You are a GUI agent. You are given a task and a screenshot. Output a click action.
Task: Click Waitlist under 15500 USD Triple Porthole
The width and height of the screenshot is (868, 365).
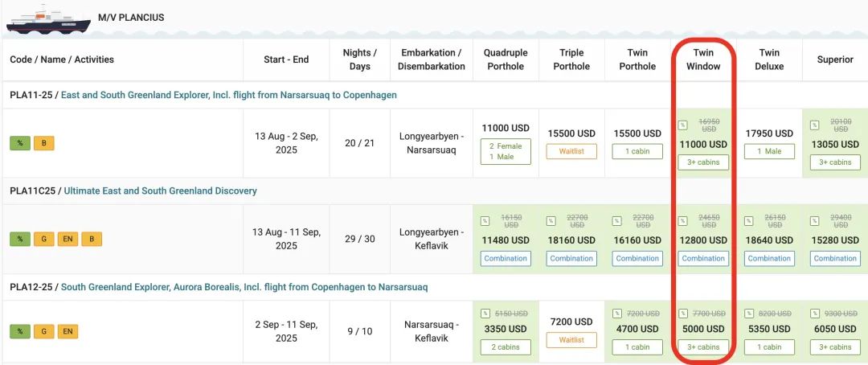[x=571, y=151]
